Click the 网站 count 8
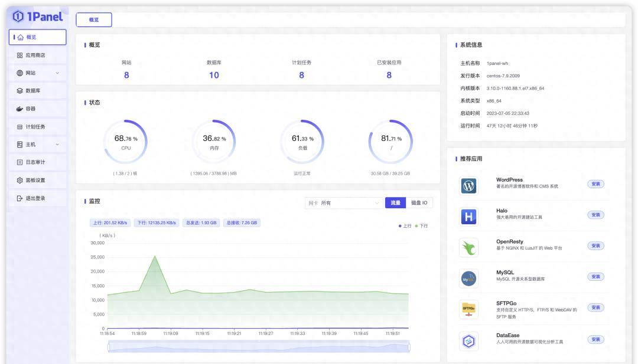The height and width of the screenshot is (364, 638). tap(126, 75)
